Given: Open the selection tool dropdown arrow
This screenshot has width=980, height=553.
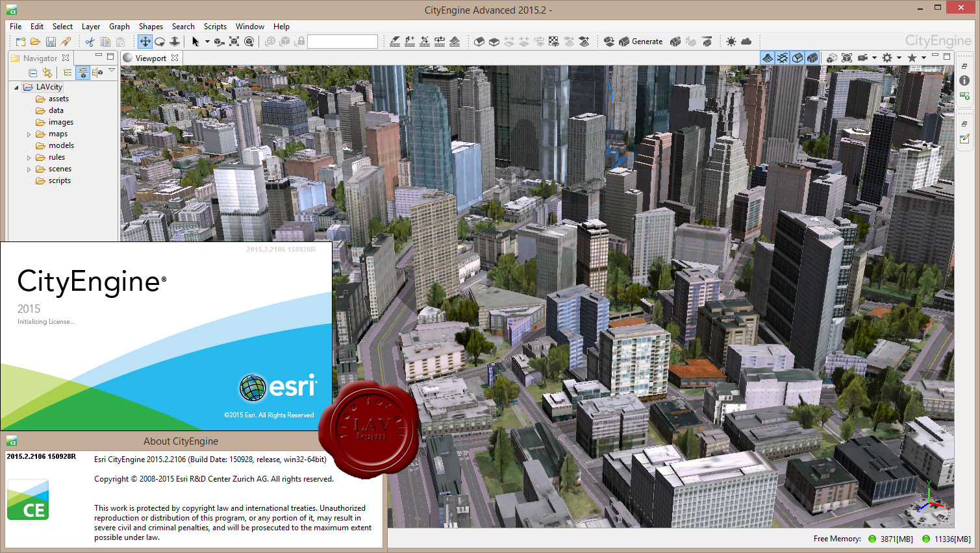Looking at the screenshot, I should [207, 42].
